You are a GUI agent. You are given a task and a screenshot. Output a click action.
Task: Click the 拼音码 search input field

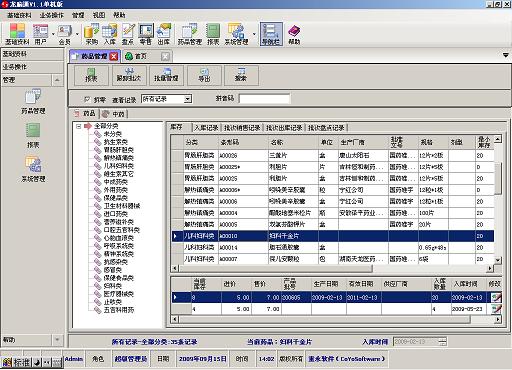[x=264, y=99]
